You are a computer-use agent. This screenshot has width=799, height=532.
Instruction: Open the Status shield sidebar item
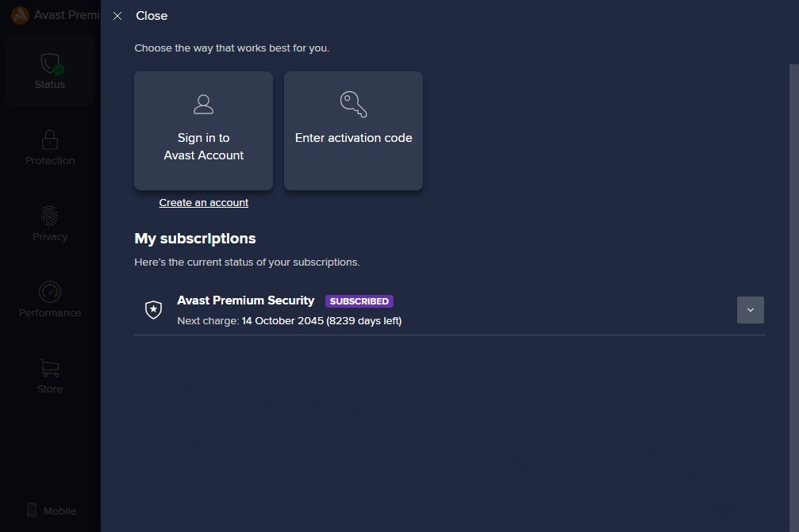coord(50,71)
